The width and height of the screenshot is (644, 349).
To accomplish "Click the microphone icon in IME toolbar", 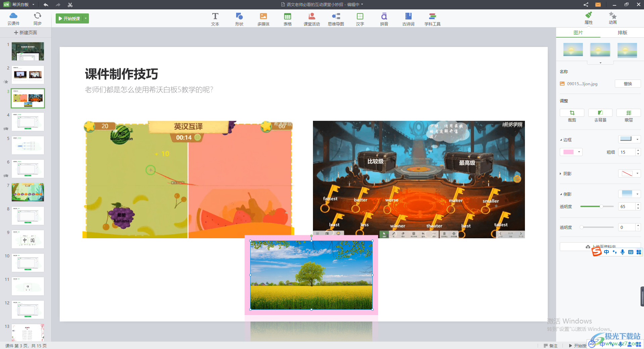I will pyautogui.click(x=623, y=252).
